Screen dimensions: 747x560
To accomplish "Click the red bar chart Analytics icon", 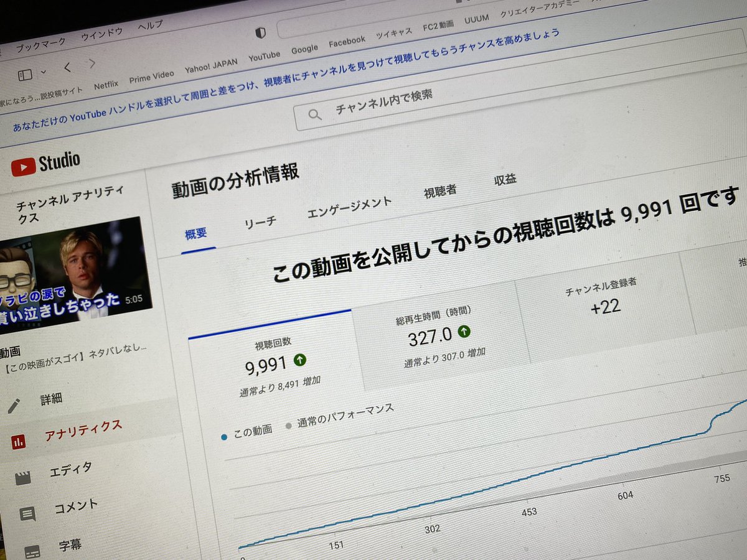I will point(19,441).
